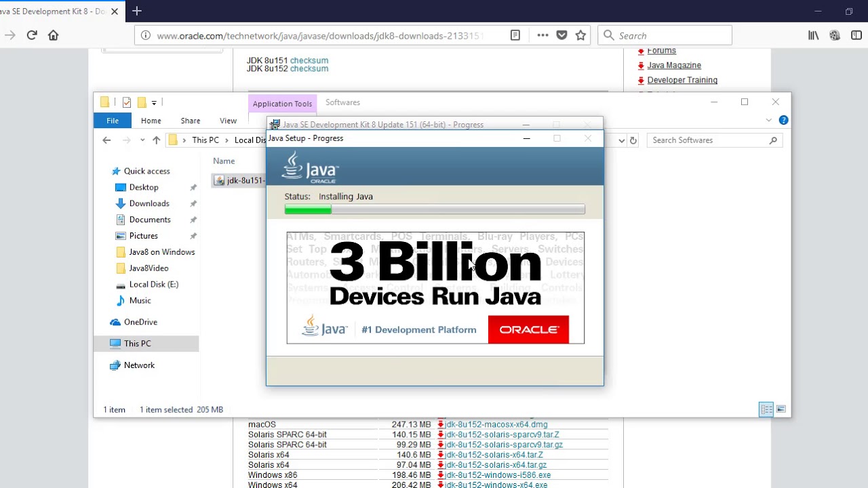
Task: Download jdk-8u152-macosx-x64.dmg
Action: tap(496, 424)
